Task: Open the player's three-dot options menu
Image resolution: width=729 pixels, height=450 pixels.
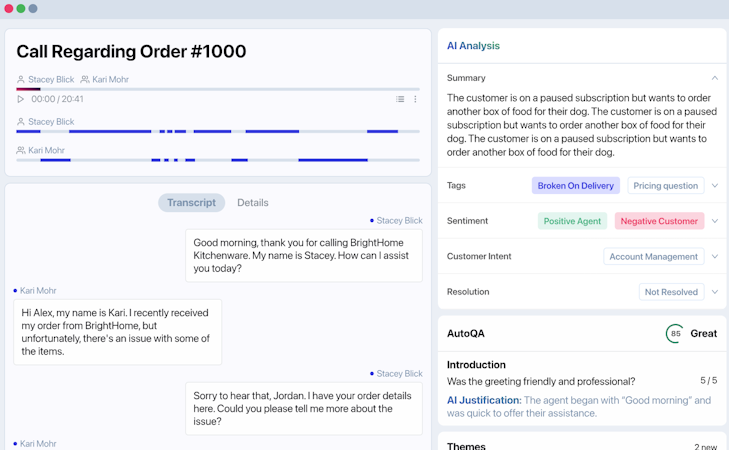Action: 416,100
